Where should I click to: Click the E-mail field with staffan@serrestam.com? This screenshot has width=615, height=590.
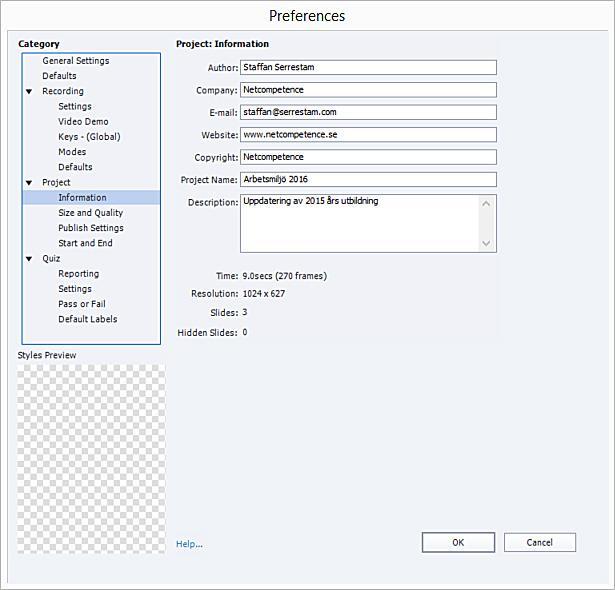(368, 112)
